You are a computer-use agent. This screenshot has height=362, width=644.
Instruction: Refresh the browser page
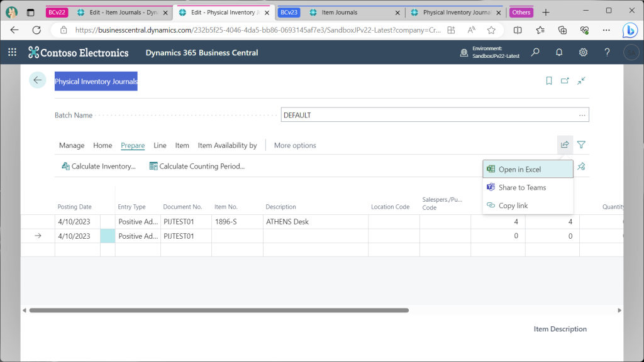(x=36, y=30)
